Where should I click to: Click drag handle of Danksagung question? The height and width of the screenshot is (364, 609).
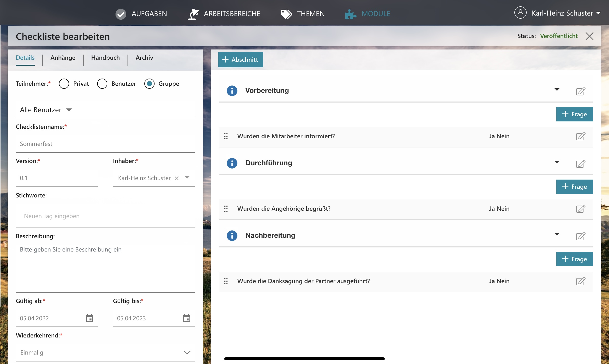click(x=226, y=281)
